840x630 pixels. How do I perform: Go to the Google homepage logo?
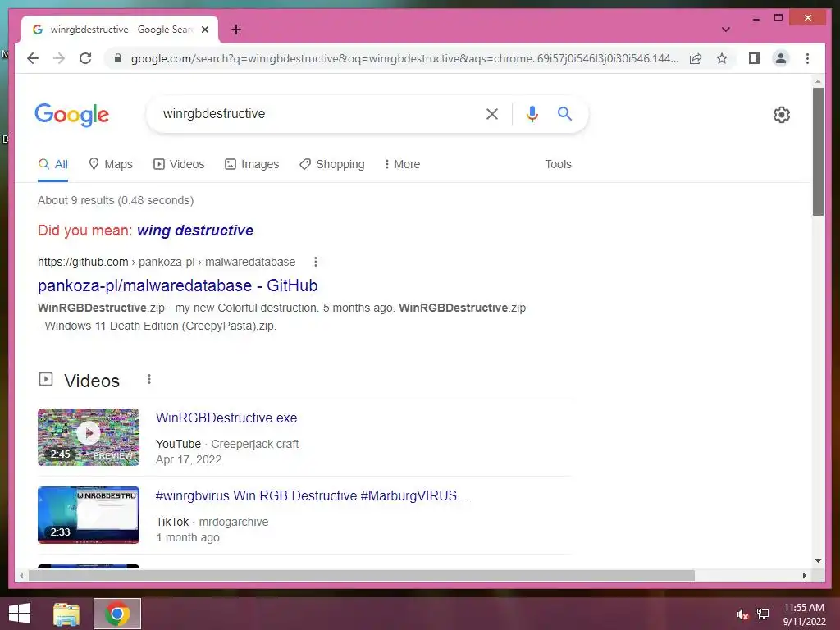coord(72,115)
